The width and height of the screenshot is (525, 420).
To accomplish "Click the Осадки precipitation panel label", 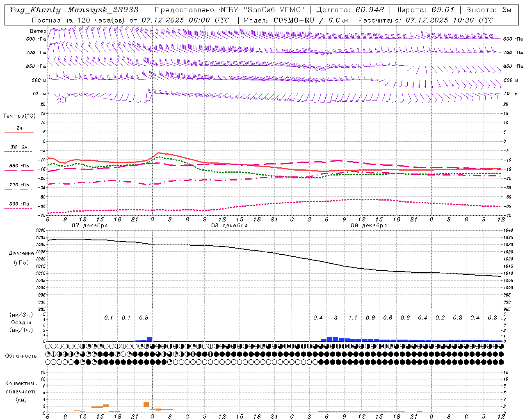I will (x=21, y=322).
